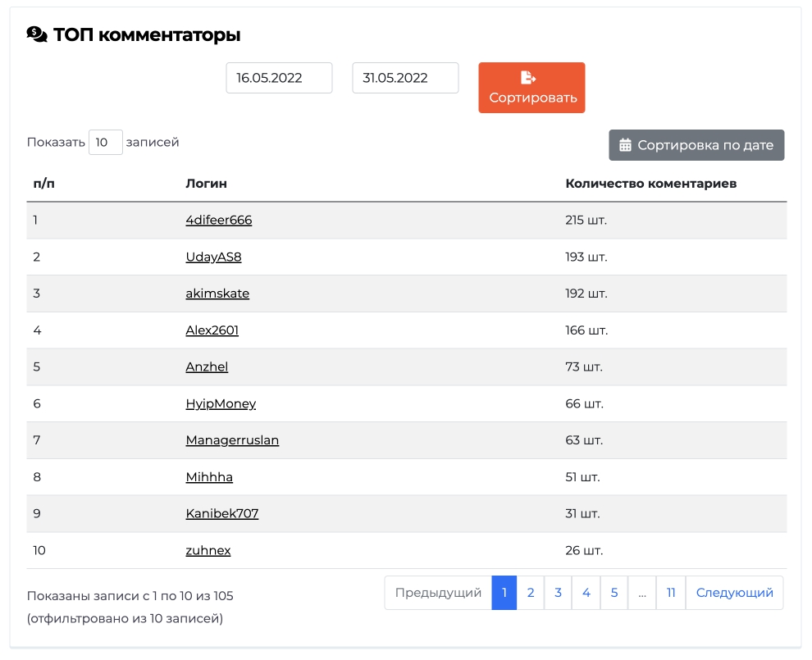This screenshot has width=812, height=660.
Task: Sort table by Логин column header
Action: click(206, 184)
